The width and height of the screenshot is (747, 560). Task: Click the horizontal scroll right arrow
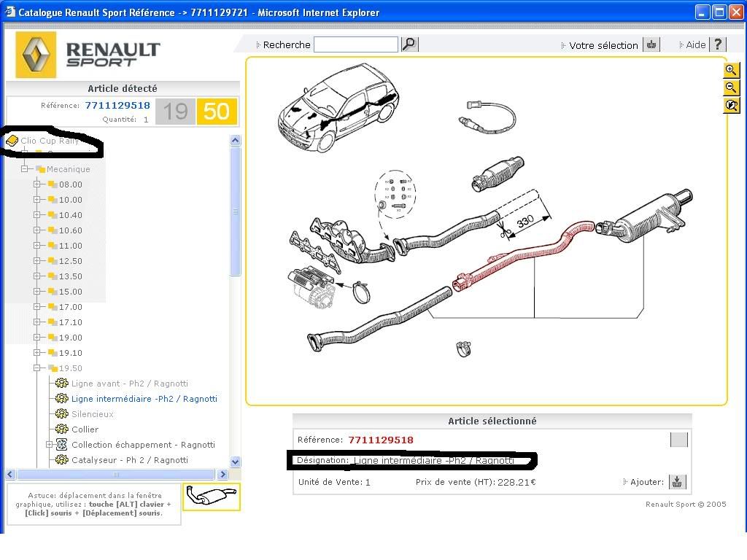[x=222, y=474]
